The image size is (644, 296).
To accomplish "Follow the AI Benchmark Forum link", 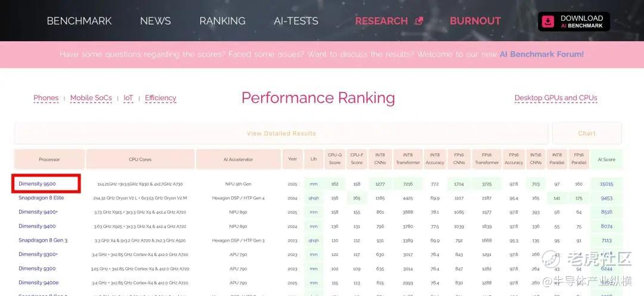I will point(541,54).
